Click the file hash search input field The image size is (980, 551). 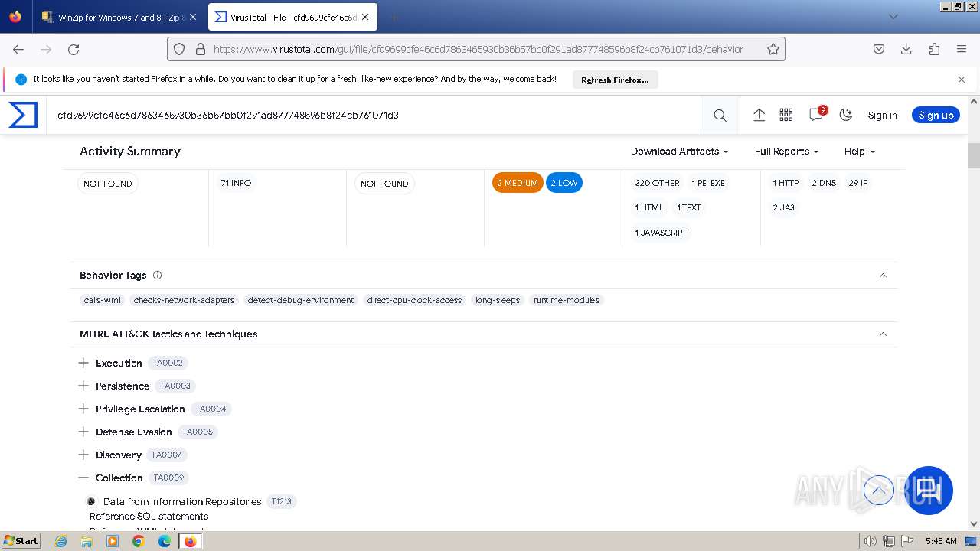click(373, 115)
